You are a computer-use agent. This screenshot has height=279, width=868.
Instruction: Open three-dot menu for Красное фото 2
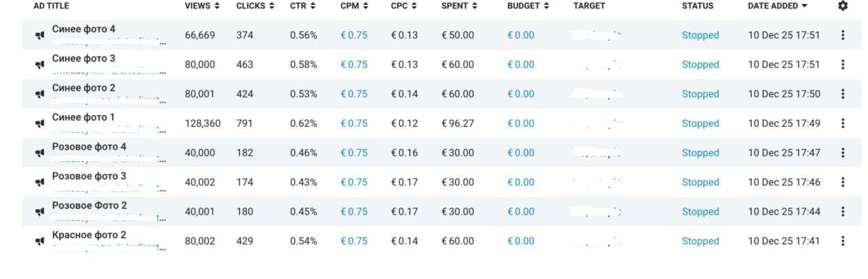(x=843, y=241)
